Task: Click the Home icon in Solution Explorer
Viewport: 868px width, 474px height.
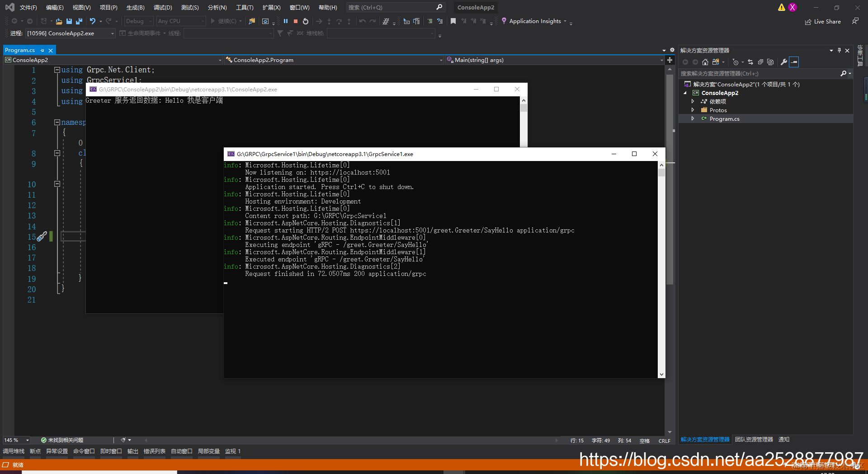Action: [705, 62]
